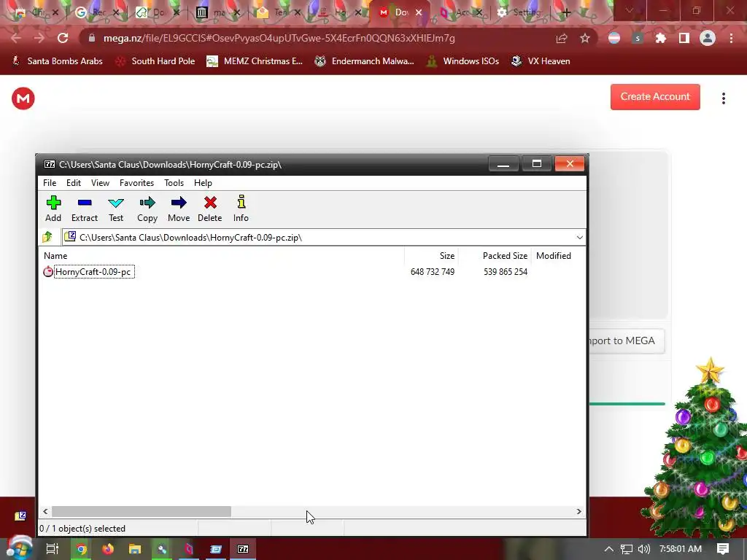The height and width of the screenshot is (560, 747).
Task: Open the Help menu
Action: point(203,183)
